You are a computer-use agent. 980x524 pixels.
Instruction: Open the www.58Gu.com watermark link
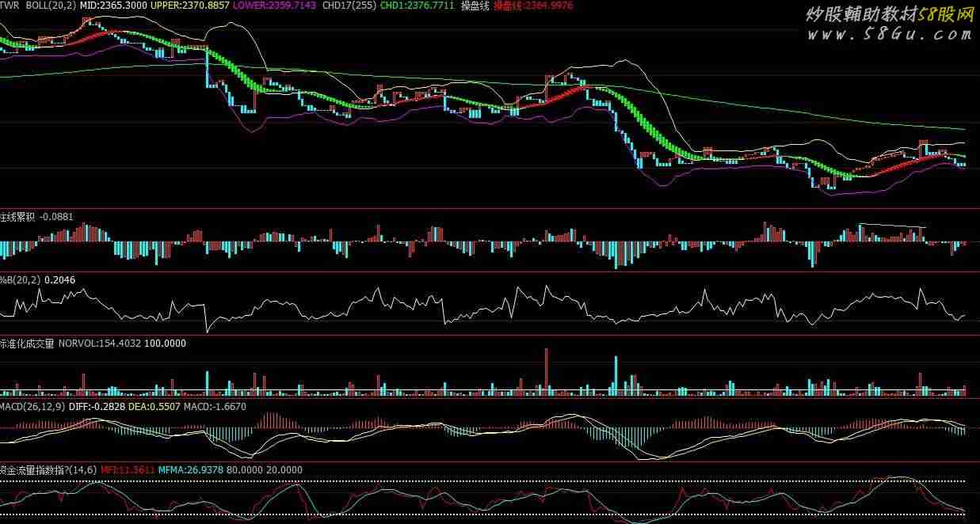click(889, 35)
